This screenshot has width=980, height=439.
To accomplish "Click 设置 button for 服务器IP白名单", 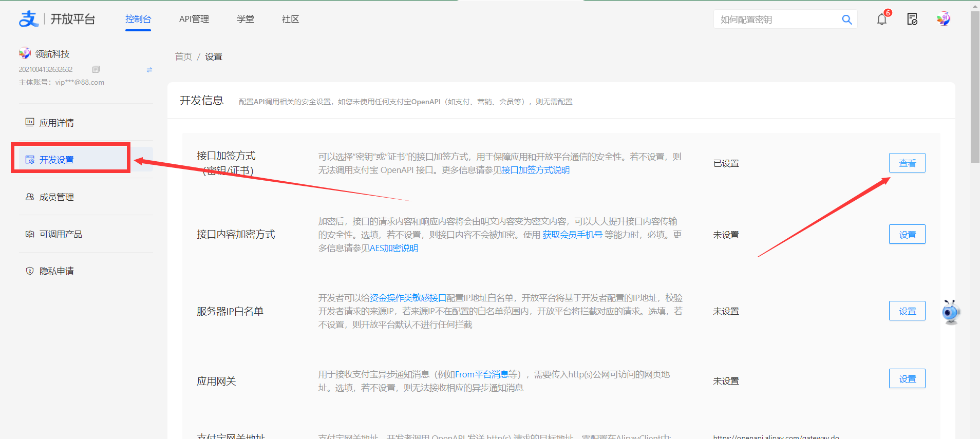I will [907, 311].
